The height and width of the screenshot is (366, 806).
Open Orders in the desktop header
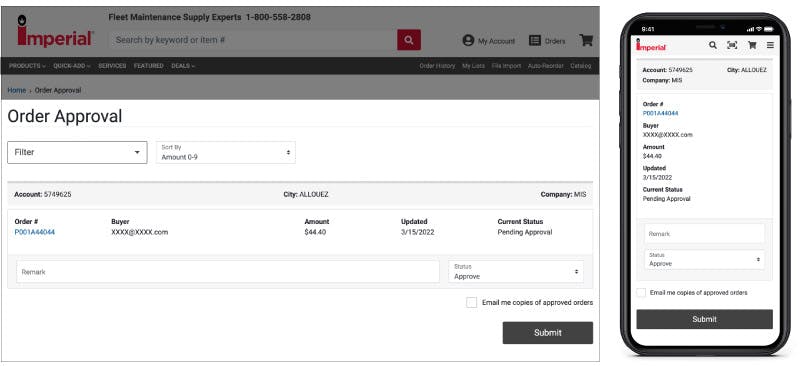(x=547, y=41)
